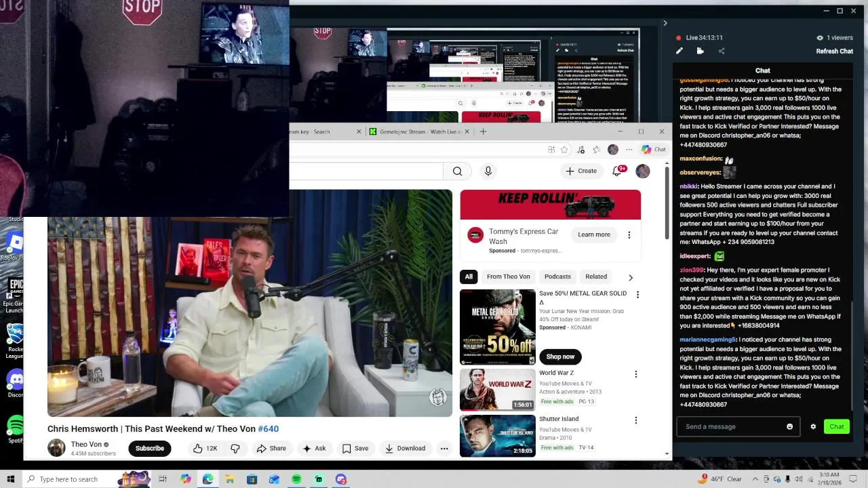Open options menu for Shutter Island

click(635, 420)
